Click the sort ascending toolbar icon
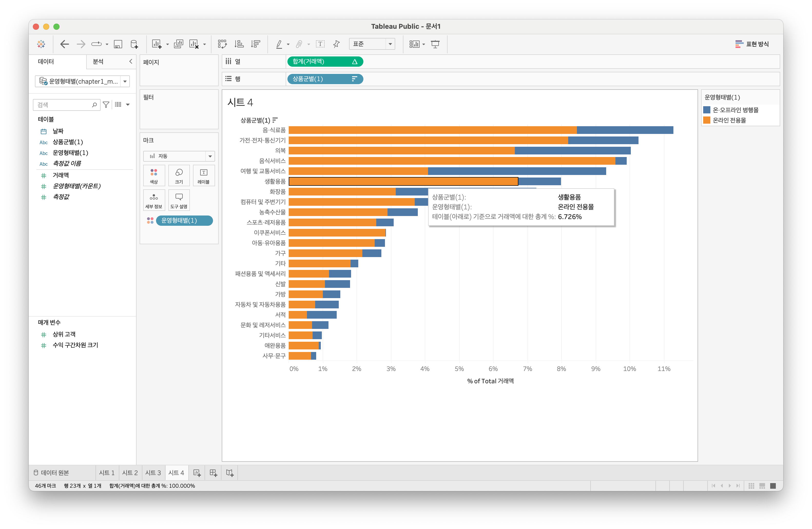Viewport: 812px width, 529px height. tap(239, 44)
